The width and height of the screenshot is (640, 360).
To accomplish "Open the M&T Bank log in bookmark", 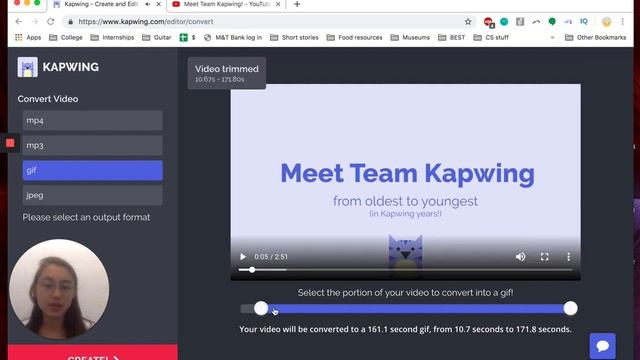I will pyautogui.click(x=233, y=38).
